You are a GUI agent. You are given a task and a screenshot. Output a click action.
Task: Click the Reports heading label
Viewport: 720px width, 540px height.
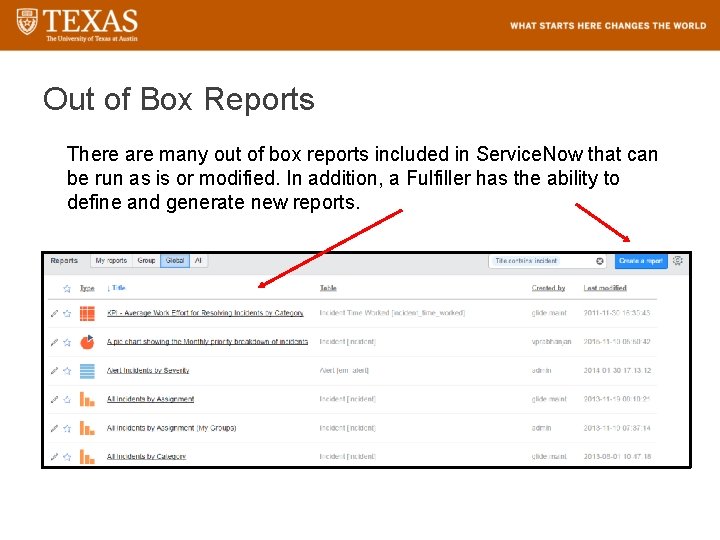tap(64, 261)
